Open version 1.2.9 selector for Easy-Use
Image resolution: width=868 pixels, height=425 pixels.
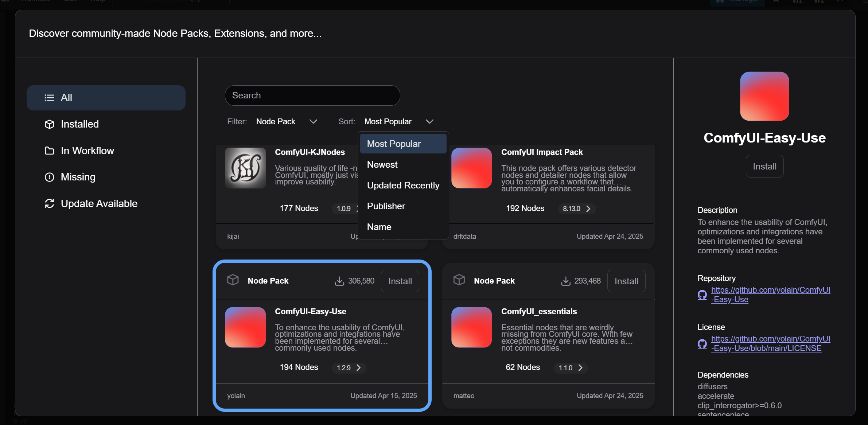pyautogui.click(x=349, y=368)
